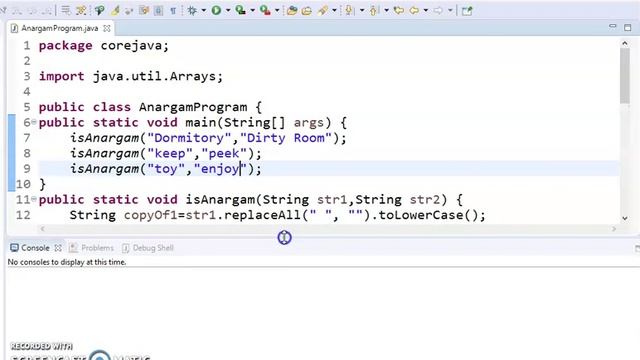This screenshot has width=640, height=360.
Task: Click the variable copyOf1 on line 12
Action: pyautogui.click(x=151, y=215)
